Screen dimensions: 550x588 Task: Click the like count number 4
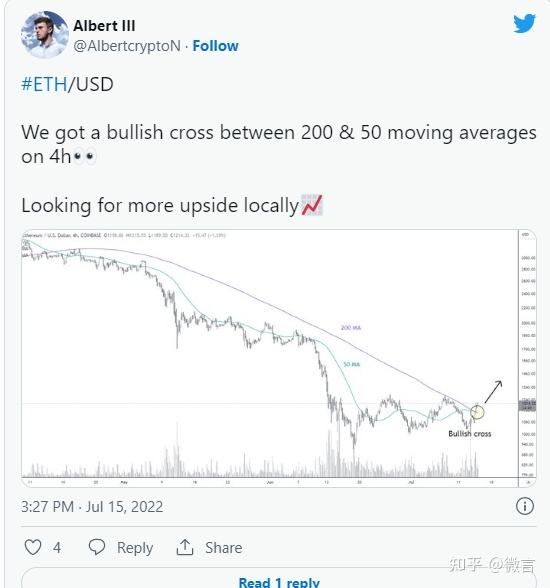(57, 548)
